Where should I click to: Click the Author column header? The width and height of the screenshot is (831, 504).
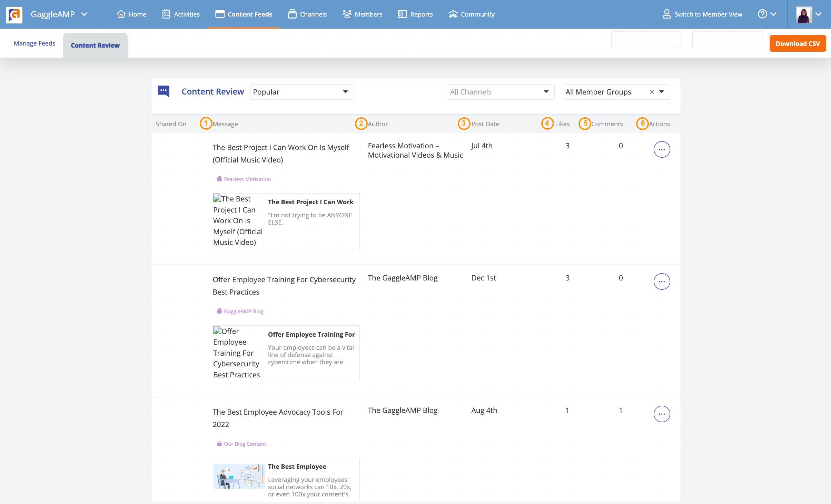[x=378, y=124]
